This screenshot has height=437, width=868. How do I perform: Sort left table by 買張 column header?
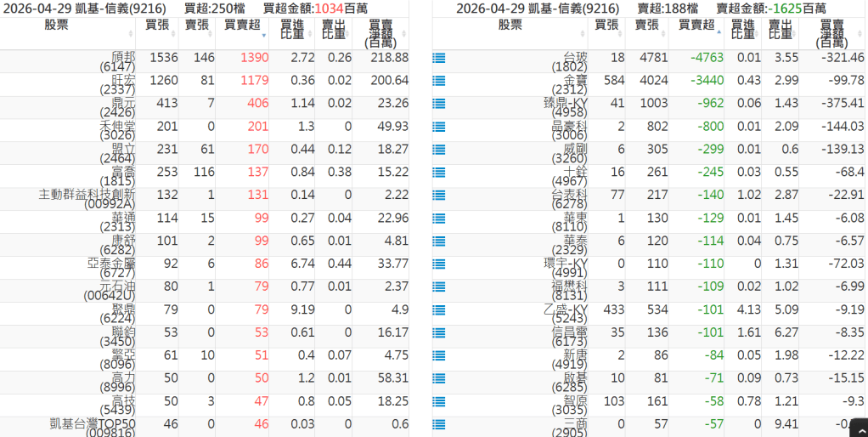[157, 26]
